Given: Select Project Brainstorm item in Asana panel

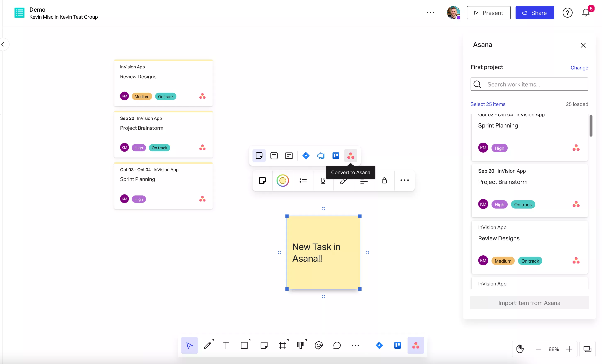Looking at the screenshot, I should (x=529, y=190).
